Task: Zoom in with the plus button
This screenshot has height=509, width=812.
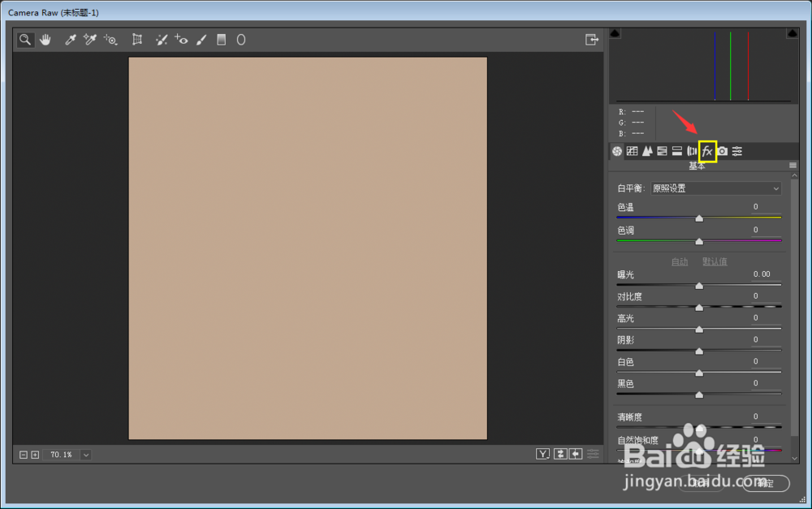Action: click(x=35, y=455)
